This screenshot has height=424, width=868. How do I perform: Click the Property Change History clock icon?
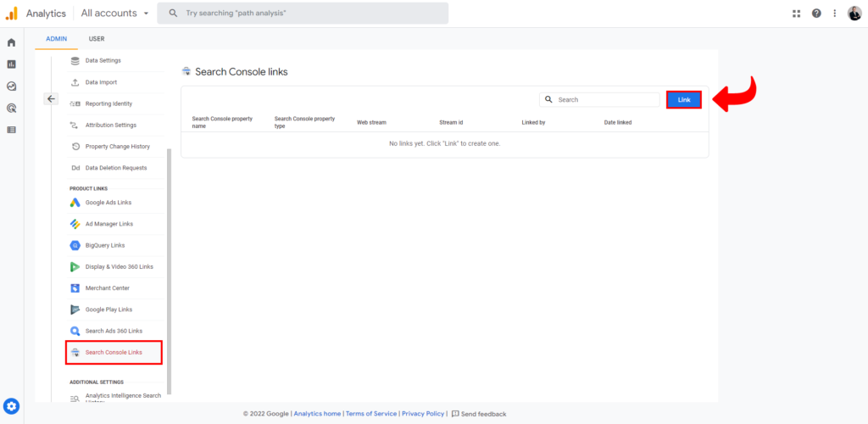pos(75,147)
